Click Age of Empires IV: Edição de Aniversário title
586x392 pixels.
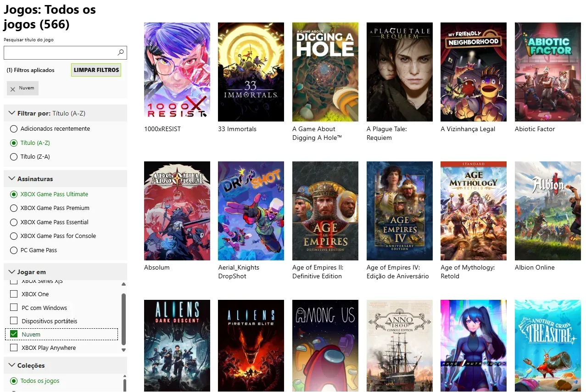(398, 272)
